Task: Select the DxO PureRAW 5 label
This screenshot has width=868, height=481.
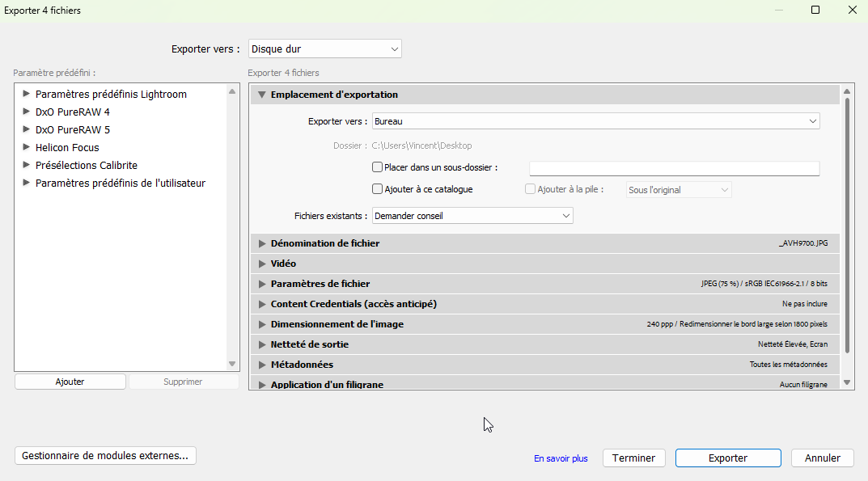Action: pyautogui.click(x=73, y=129)
